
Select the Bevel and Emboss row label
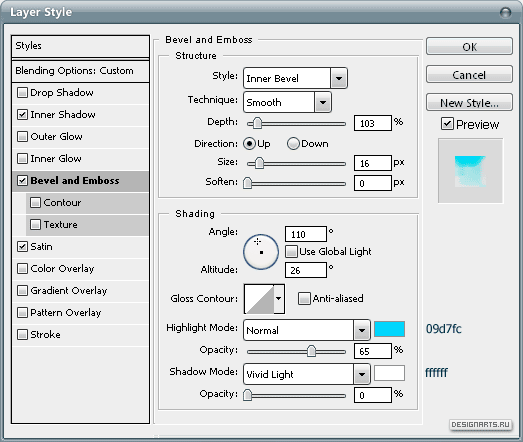click(x=75, y=180)
